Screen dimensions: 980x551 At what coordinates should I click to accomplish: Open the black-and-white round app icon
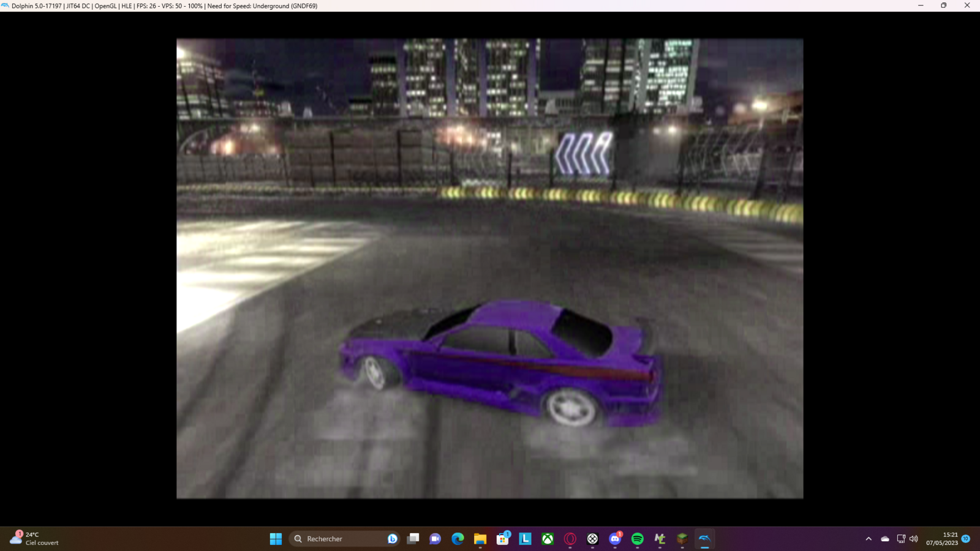(x=592, y=539)
